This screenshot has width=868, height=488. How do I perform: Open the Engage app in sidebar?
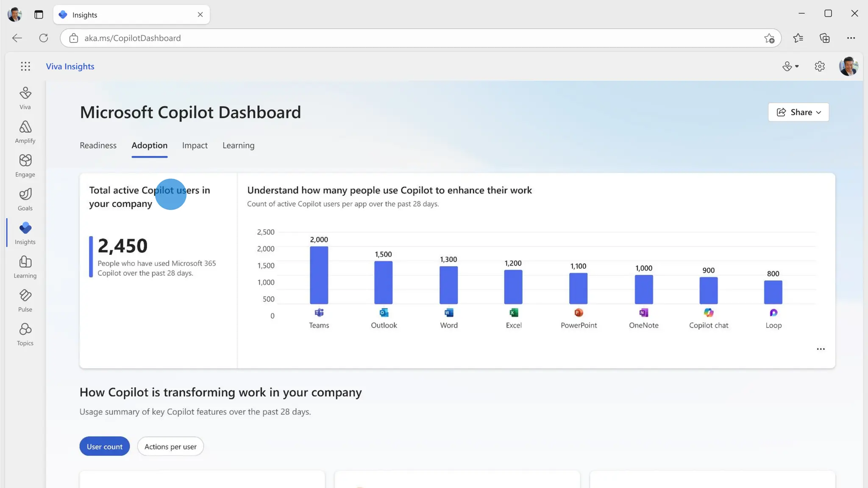coord(25,166)
